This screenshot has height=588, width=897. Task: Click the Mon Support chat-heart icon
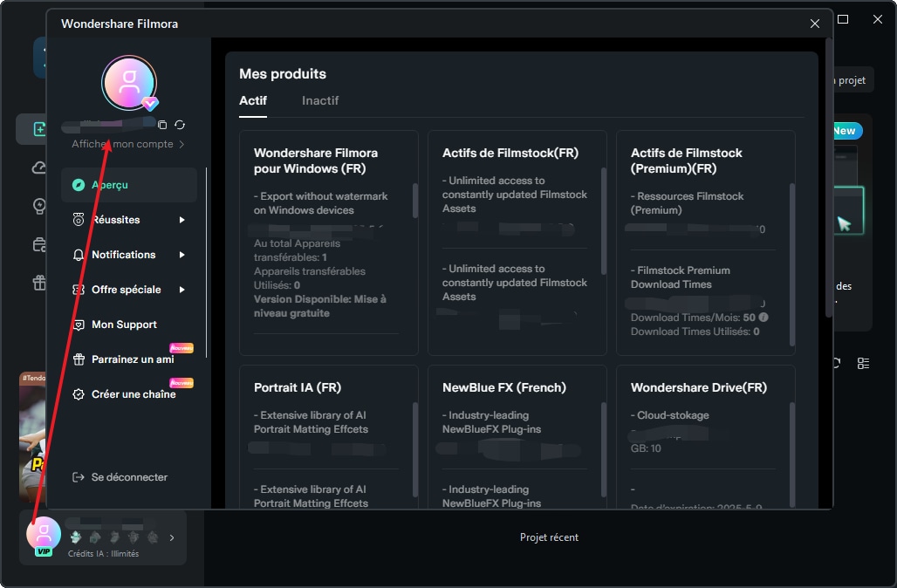pos(79,325)
